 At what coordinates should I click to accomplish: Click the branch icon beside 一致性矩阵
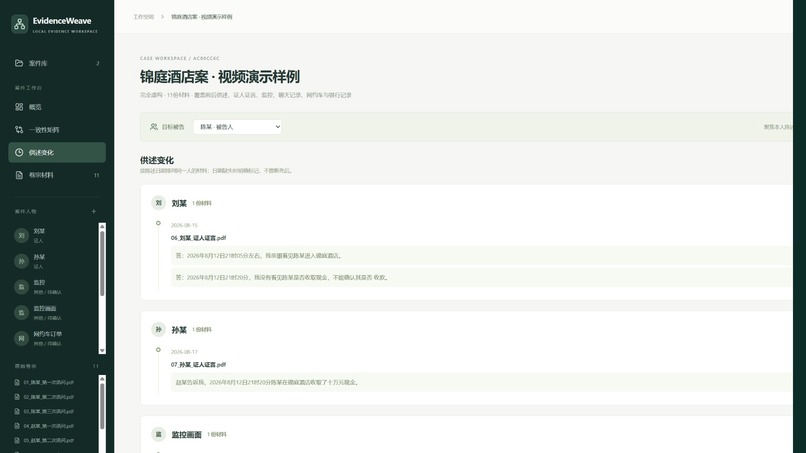[x=19, y=130]
